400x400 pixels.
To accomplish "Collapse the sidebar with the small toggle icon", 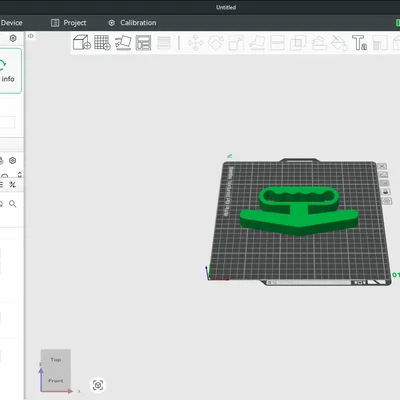I will (x=31, y=36).
